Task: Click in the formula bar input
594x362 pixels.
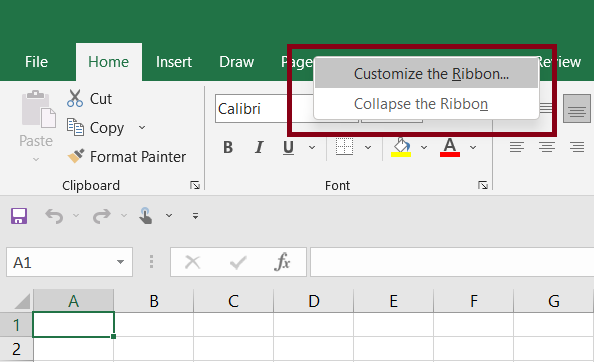Action: click(452, 262)
